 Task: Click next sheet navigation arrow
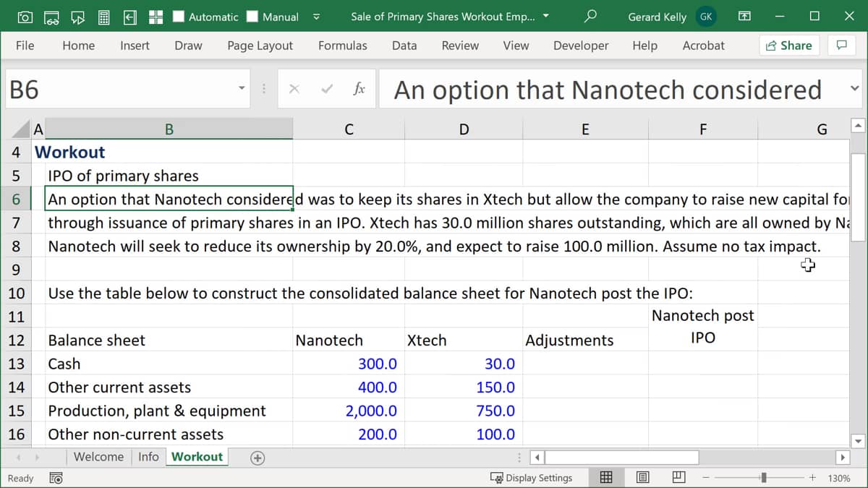point(38,457)
